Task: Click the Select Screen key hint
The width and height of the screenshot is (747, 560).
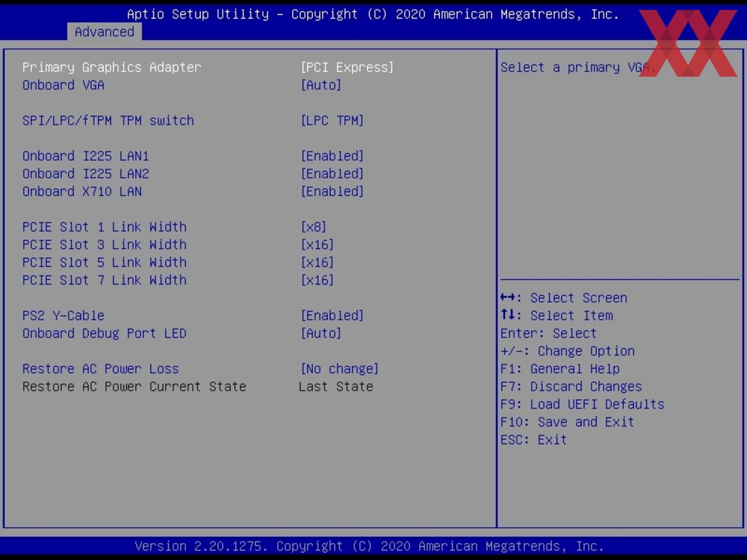Action: point(564,298)
